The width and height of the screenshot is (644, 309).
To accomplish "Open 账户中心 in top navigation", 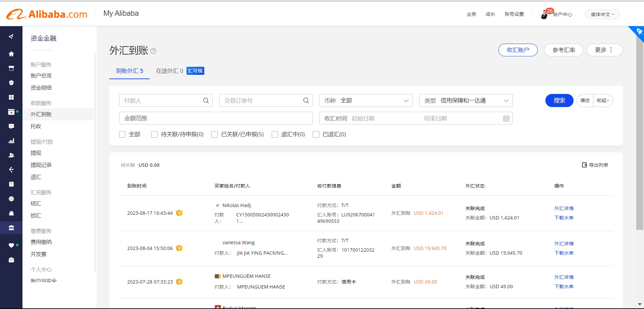I will coord(562,14).
